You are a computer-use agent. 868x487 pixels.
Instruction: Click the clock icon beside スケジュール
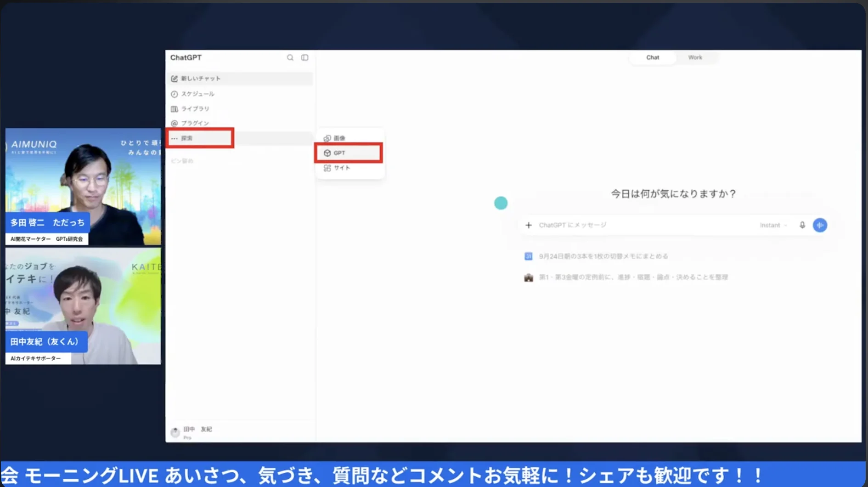pyautogui.click(x=175, y=94)
